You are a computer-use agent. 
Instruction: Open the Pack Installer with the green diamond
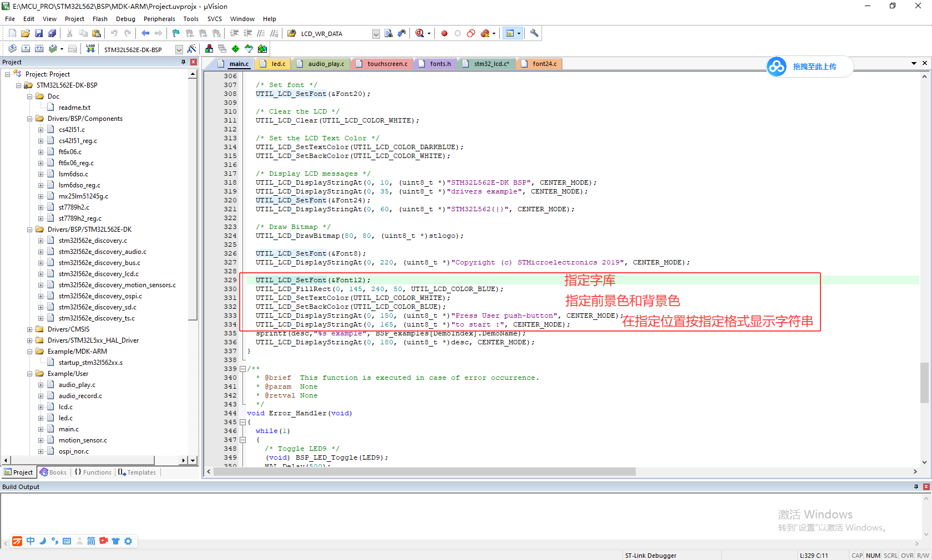pos(236,49)
